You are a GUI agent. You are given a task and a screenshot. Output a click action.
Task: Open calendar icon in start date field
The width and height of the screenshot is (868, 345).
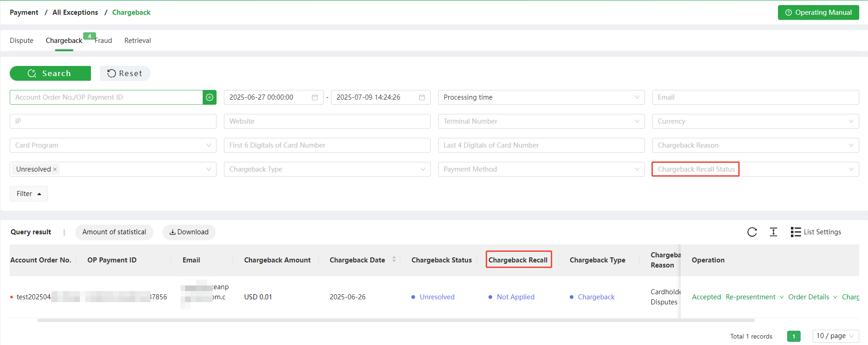pos(315,97)
